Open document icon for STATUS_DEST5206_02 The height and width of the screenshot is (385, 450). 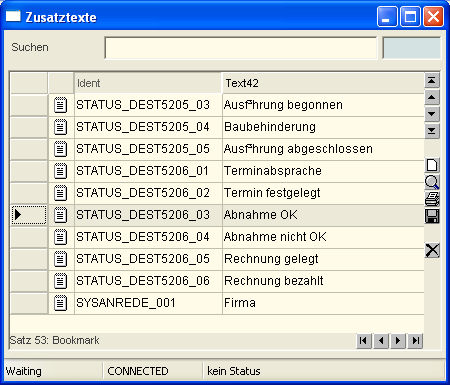pyautogui.click(x=60, y=193)
